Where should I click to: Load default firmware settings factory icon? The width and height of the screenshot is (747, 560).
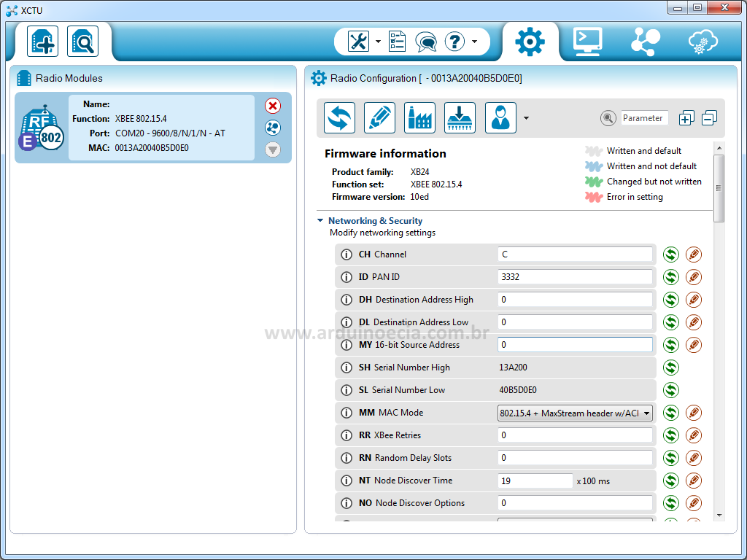[419, 117]
